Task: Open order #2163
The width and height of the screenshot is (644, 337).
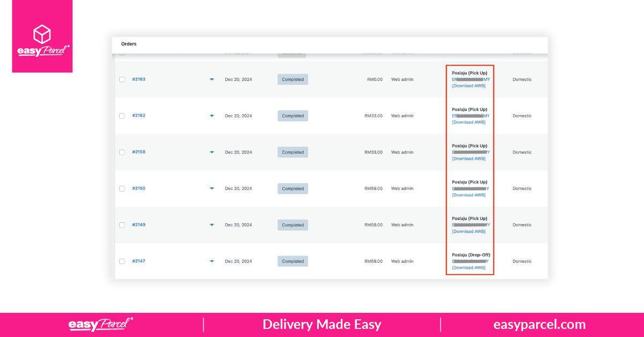Action: [x=138, y=79]
